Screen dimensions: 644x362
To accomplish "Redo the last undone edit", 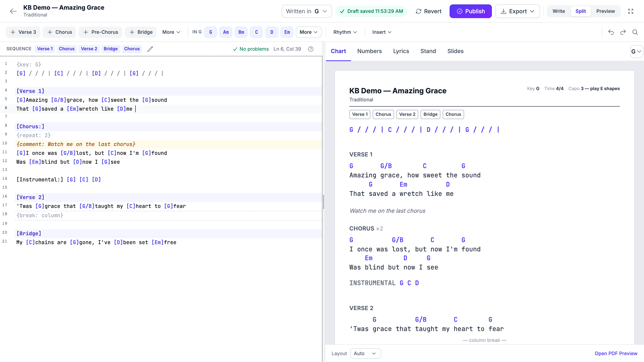I will click(x=623, y=32).
